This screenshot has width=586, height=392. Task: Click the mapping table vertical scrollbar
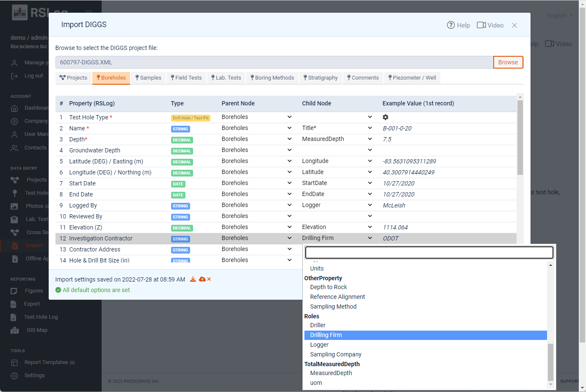pos(520,138)
